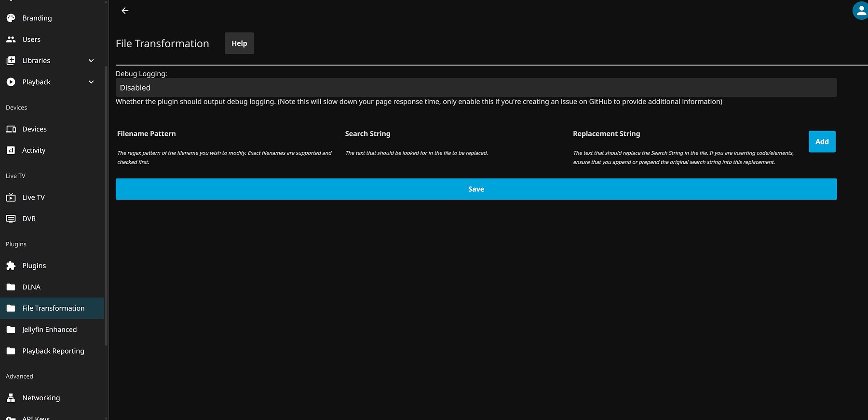Open the DVR settings label
Viewport: 868px width, 420px height.
(29, 219)
